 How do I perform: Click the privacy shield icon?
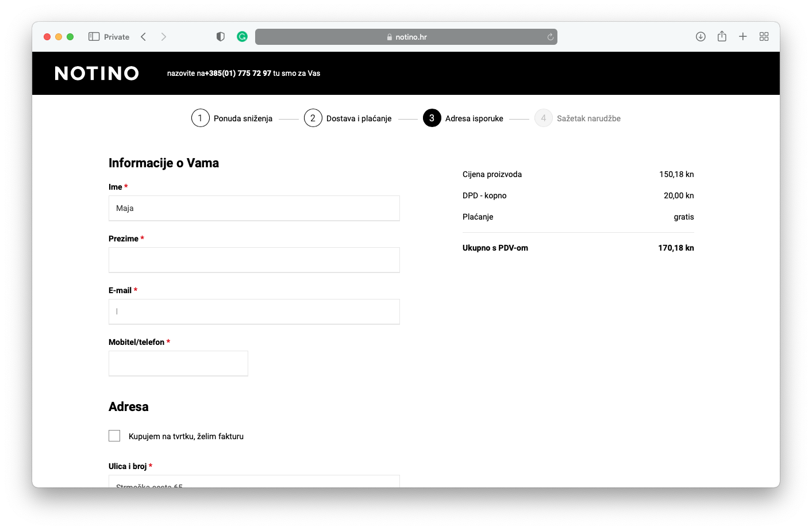[x=220, y=37]
